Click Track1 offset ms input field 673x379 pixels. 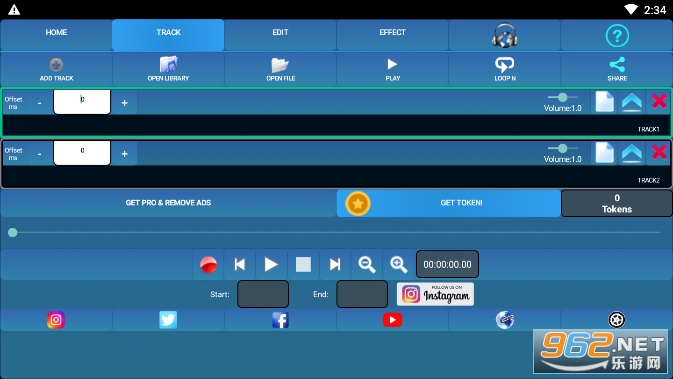click(82, 102)
